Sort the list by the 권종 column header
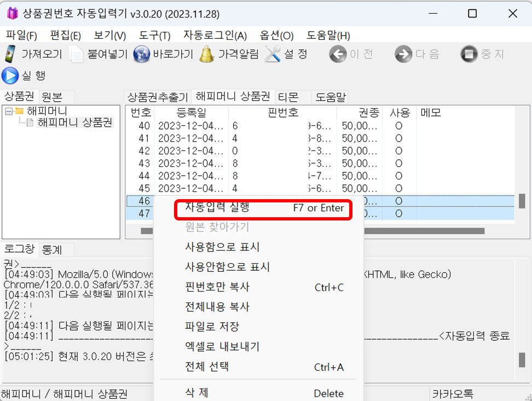This screenshot has height=401, width=532. click(360, 112)
